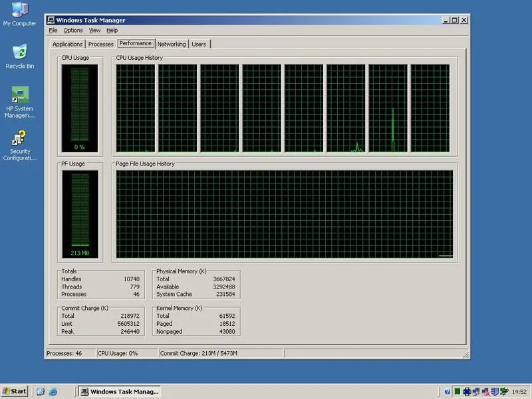This screenshot has height=399, width=532.
Task: Click the CPU Usage gauge showing 0 %
Action: [80, 108]
